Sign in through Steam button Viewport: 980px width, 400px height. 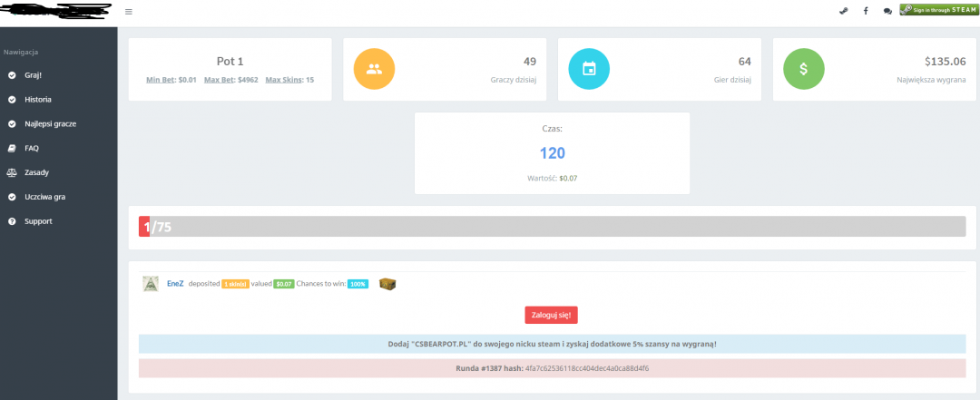[x=937, y=10]
